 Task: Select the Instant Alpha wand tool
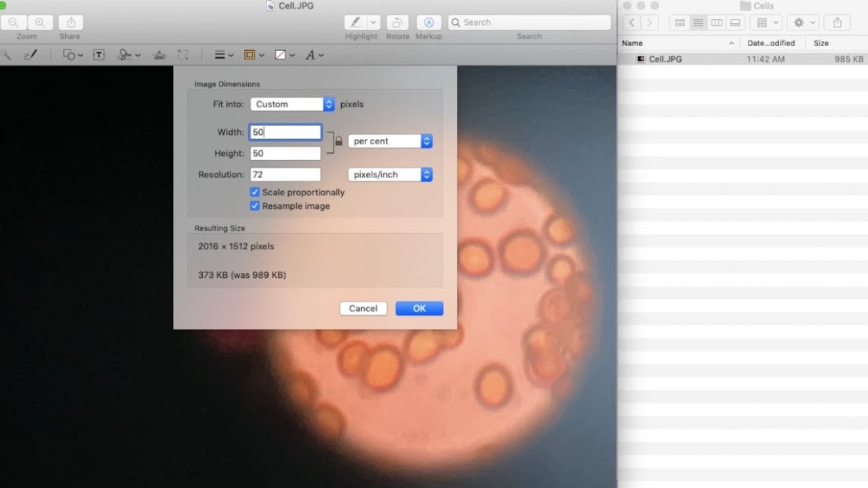[x=5, y=55]
